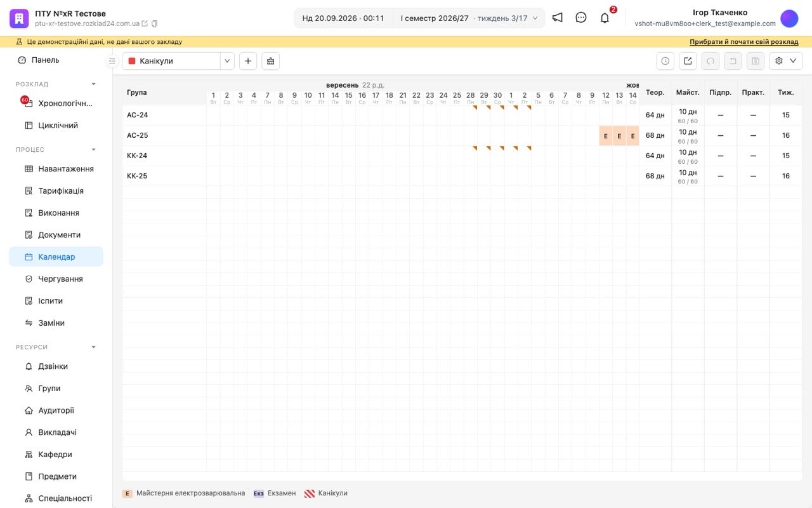
Task: Click the export icon in the toolbar
Action: pyautogui.click(x=688, y=61)
